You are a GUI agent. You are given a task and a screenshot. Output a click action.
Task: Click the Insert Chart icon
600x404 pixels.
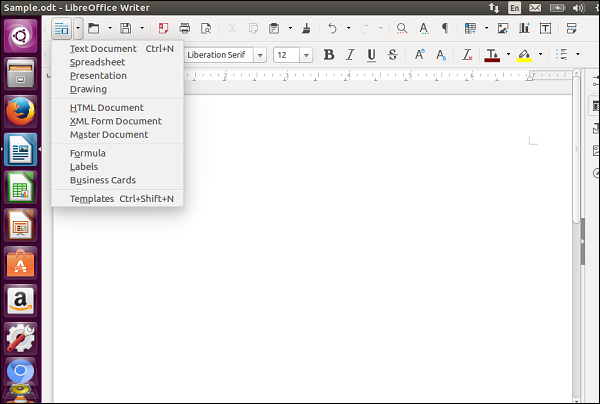[524, 28]
